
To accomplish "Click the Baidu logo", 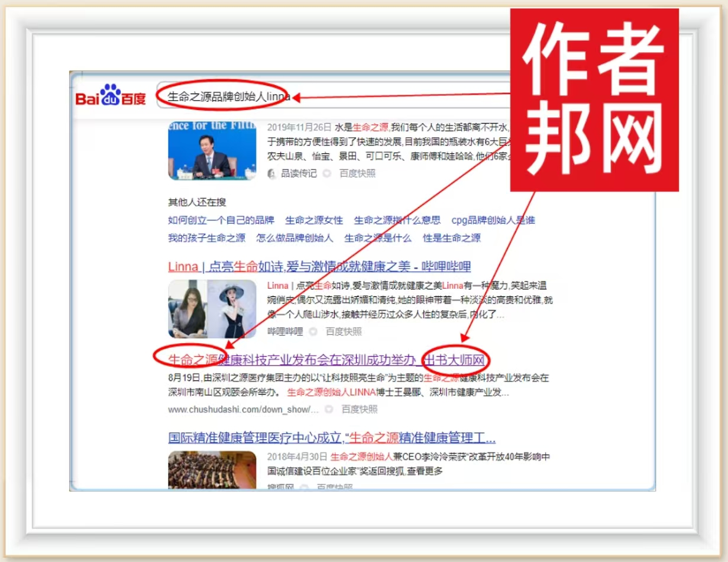I will (111, 96).
